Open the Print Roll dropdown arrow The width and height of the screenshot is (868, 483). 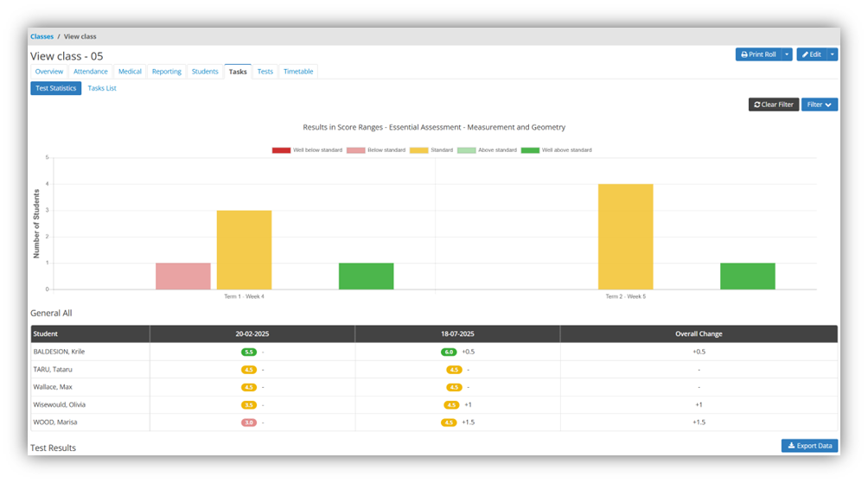(787, 54)
